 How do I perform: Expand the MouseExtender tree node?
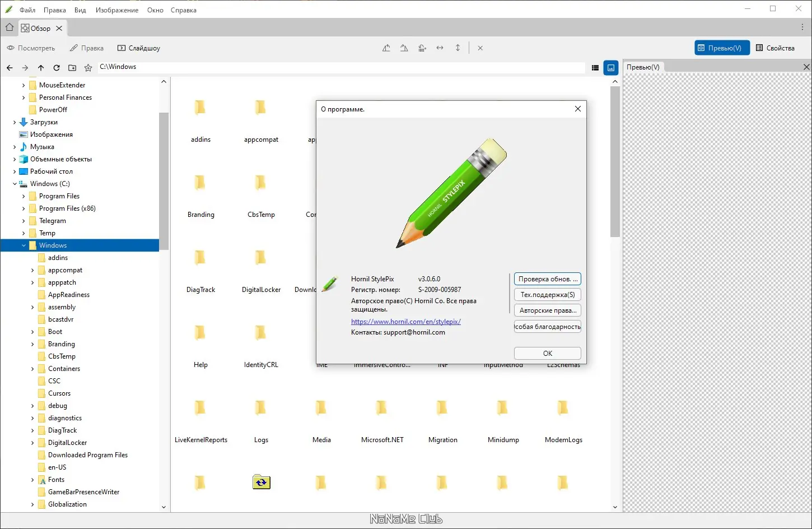(x=24, y=85)
